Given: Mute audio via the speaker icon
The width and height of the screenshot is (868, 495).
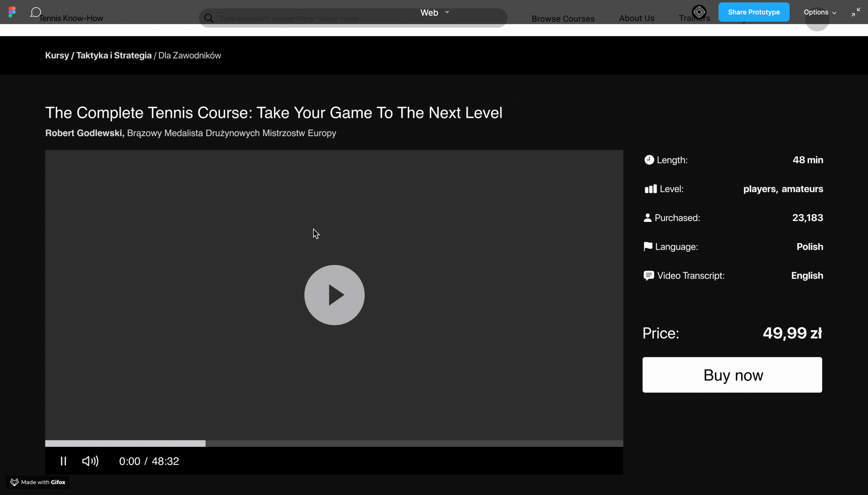Looking at the screenshot, I should point(91,461).
